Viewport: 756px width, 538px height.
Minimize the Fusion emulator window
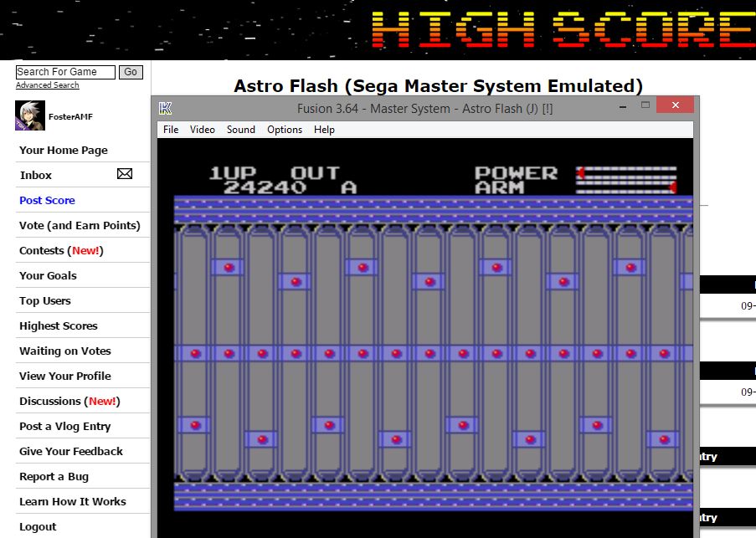[x=622, y=107]
